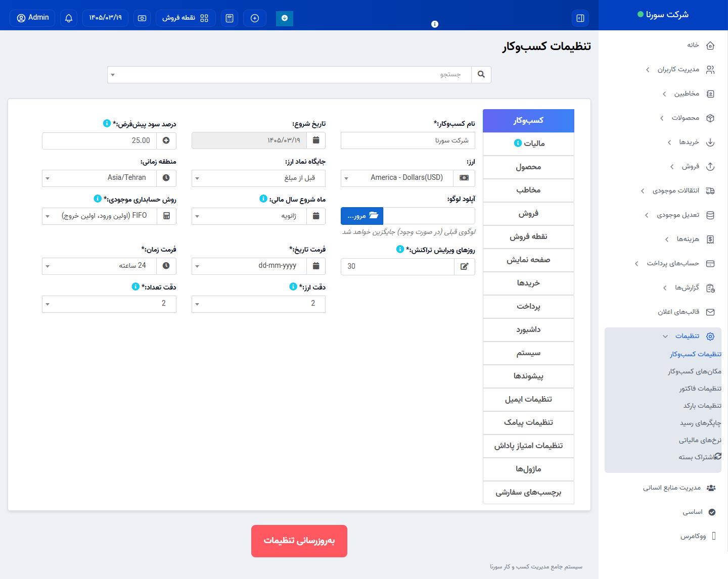
Task: Expand محصولات menu in sidebar
Action: click(x=688, y=118)
